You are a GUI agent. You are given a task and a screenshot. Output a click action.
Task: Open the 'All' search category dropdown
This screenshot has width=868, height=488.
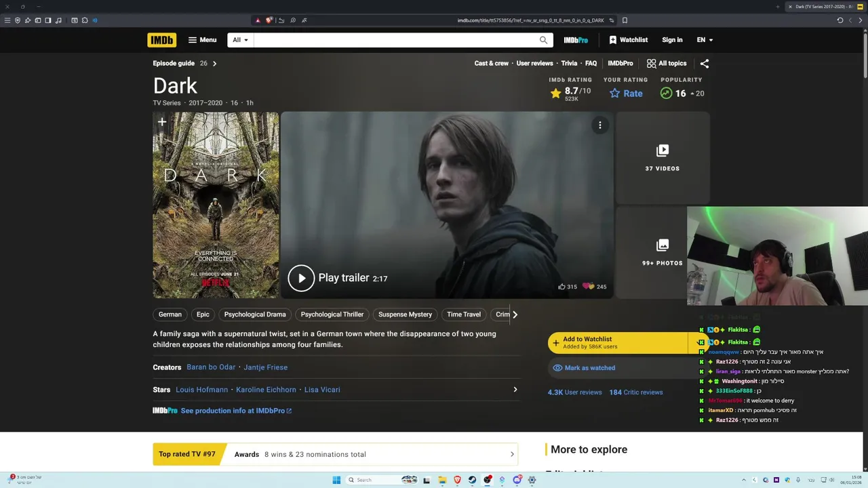241,40
